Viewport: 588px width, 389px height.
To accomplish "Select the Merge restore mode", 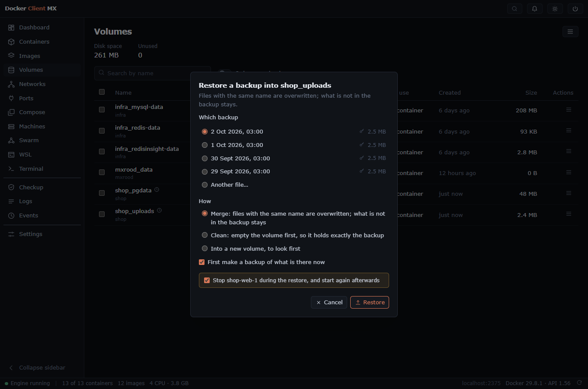I will [205, 214].
